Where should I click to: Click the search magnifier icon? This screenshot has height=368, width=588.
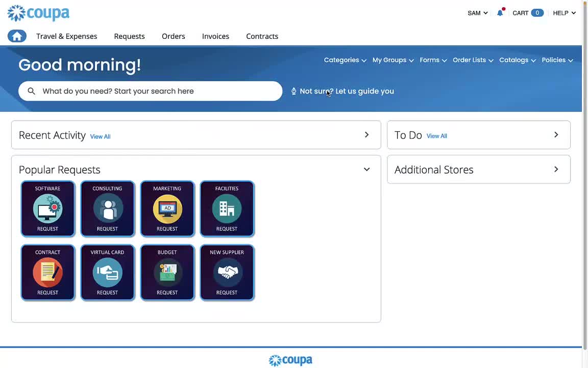[x=32, y=91]
